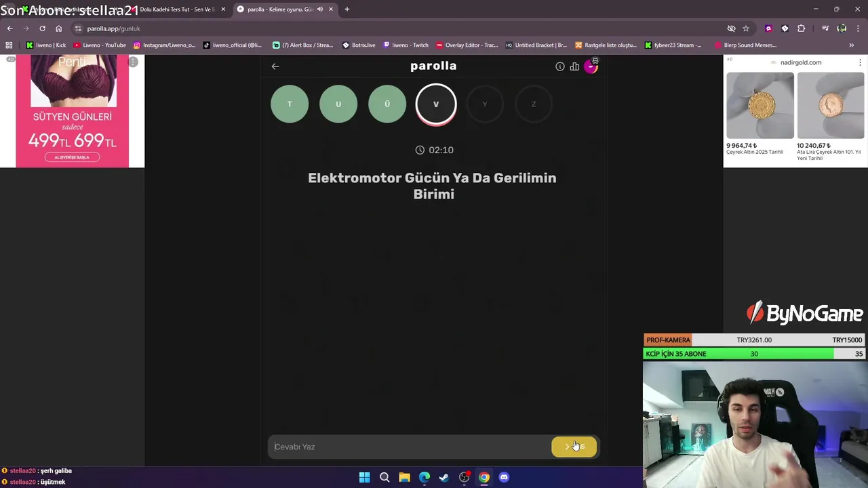The image size is (868, 488).
Task: Open Microsoft Edge from the taskbar
Action: 425,477
